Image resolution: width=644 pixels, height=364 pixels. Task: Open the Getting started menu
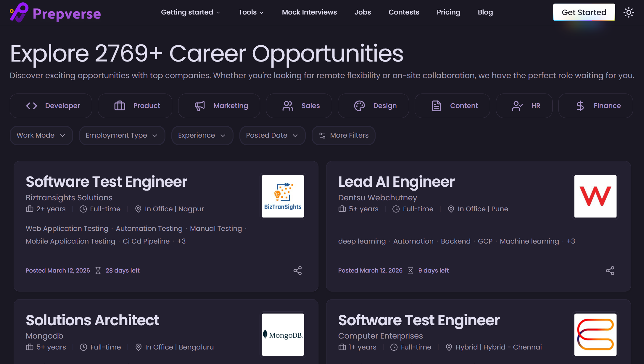(x=190, y=12)
